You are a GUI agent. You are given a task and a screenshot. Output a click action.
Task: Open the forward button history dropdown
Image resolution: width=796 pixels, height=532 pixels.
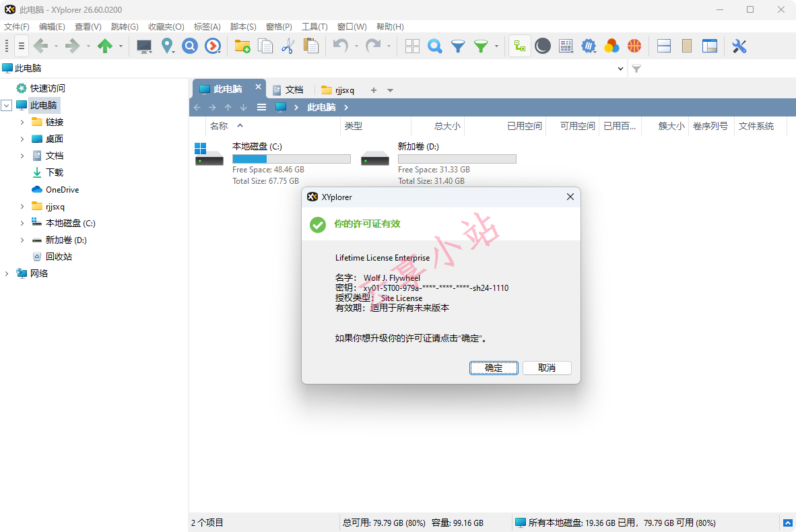(88, 46)
